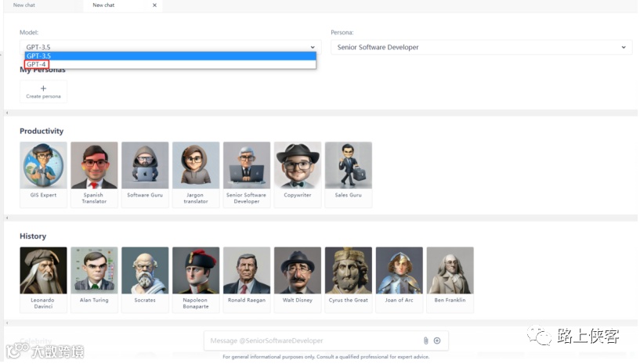Screen dimensions: 640x364
Task: Click the circular plus icon in message box
Action: pos(437,341)
